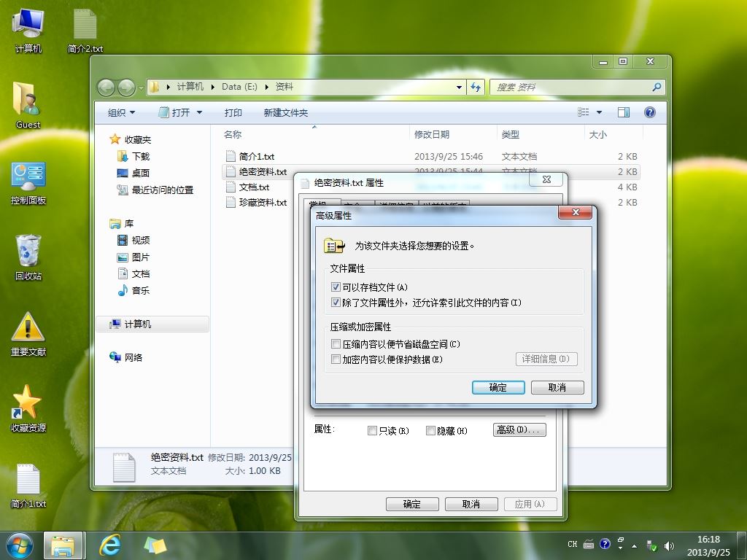Select 最近访问的位置 in sidebar
This screenshot has height=560, width=747.
(x=155, y=190)
